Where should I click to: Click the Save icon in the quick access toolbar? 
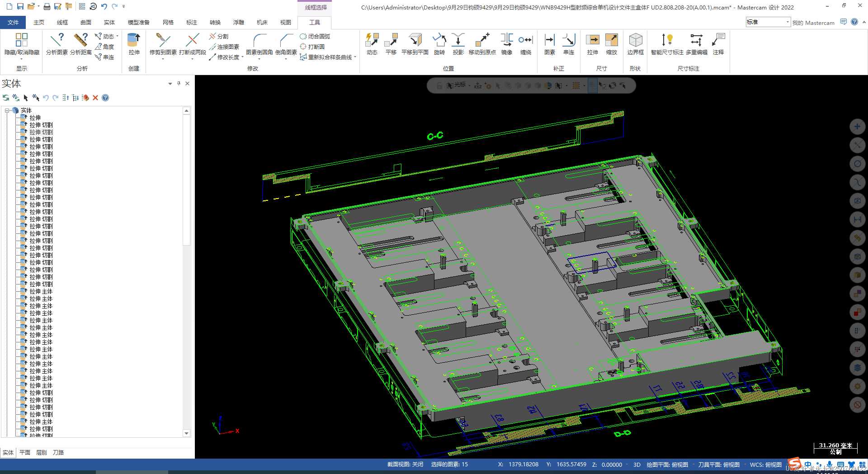[20, 6]
